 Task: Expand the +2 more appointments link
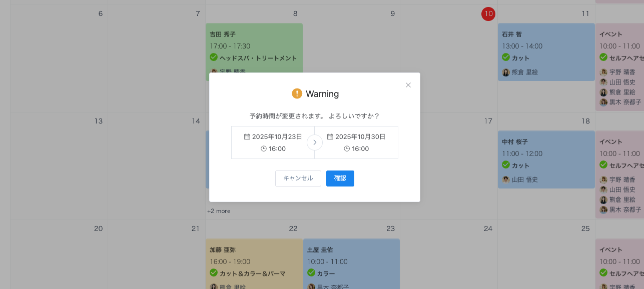(219, 211)
